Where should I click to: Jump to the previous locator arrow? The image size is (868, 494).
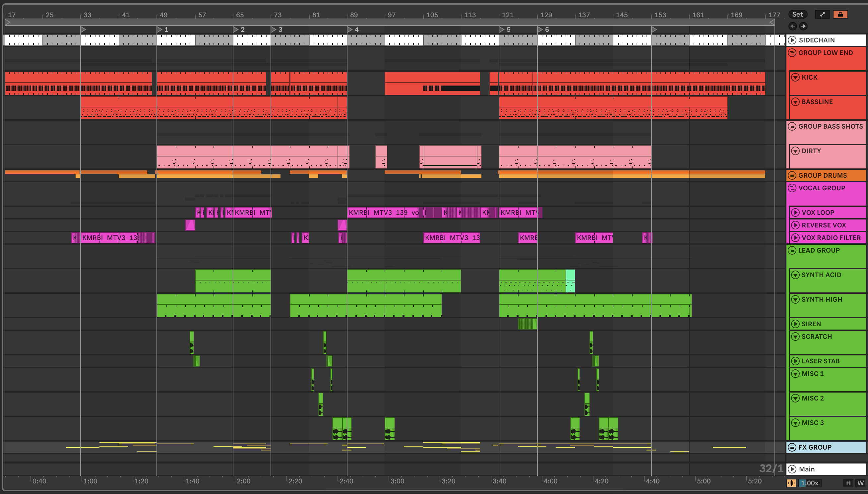pos(793,26)
